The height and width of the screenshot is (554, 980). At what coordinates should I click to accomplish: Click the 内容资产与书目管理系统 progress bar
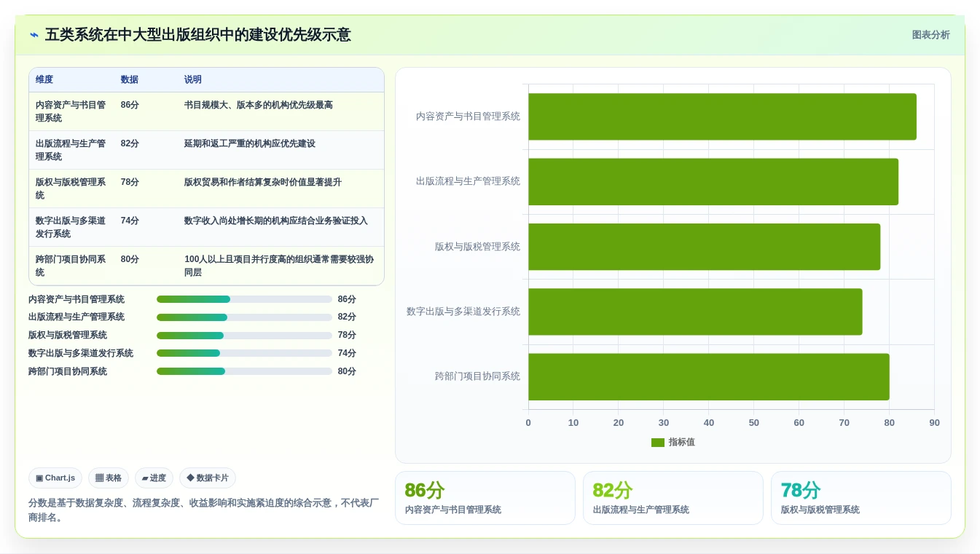point(244,299)
